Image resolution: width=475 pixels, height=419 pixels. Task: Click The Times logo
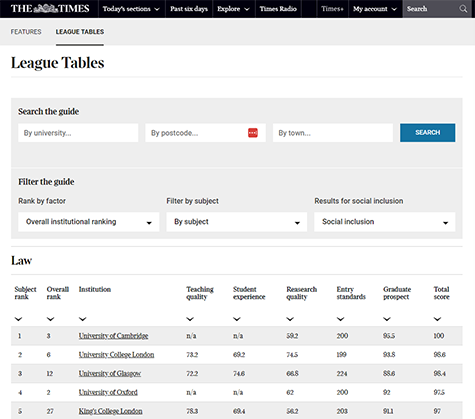point(50,9)
